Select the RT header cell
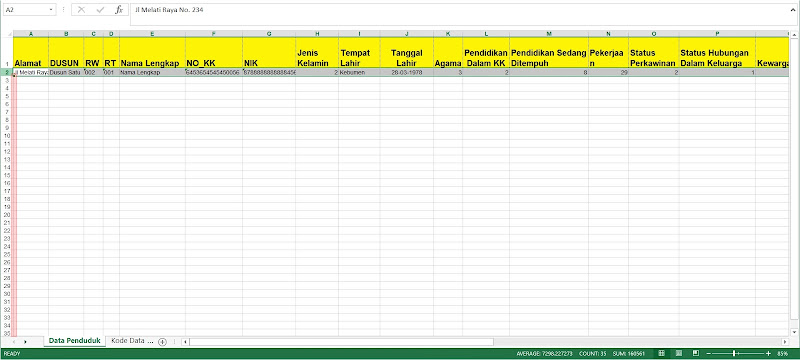Image resolution: width=800 pixels, height=360 pixels. point(111,53)
